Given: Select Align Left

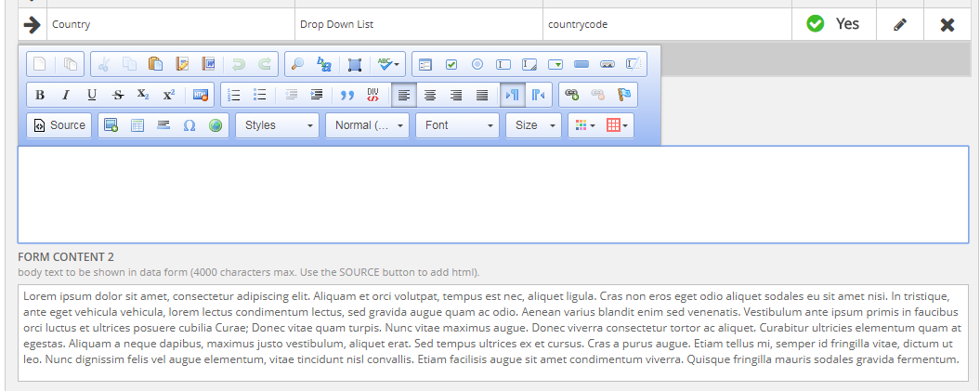Looking at the screenshot, I should tap(404, 95).
